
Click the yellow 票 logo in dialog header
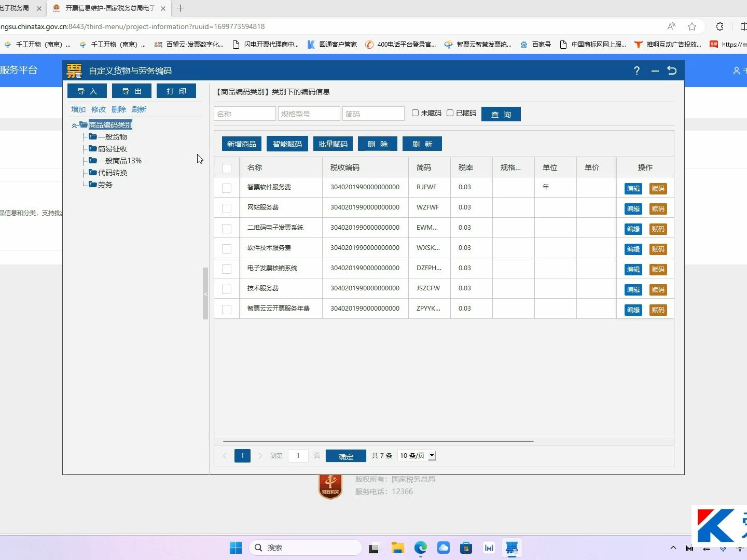tap(74, 71)
